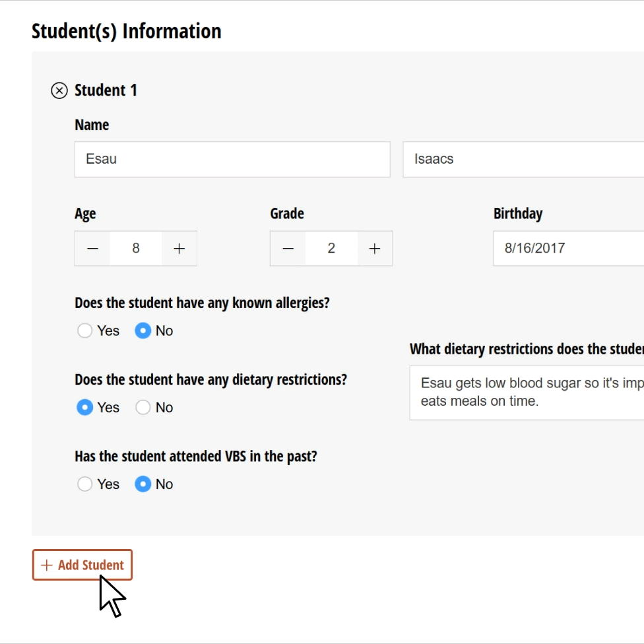
Task: Click 'Does the student have any known allergies?' text
Action: 202,303
